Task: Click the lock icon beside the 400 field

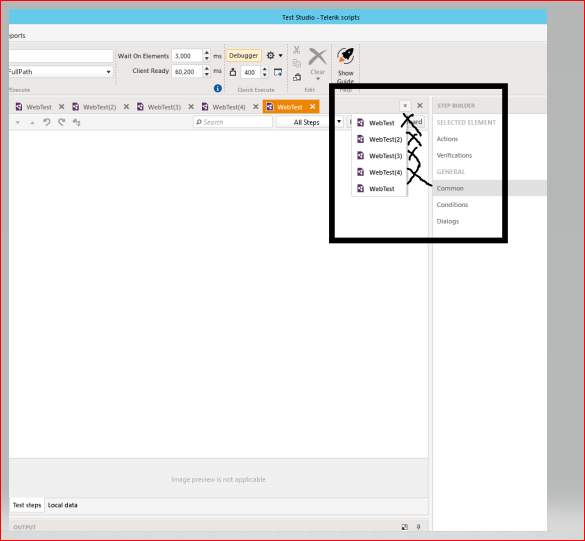Action: [x=233, y=72]
